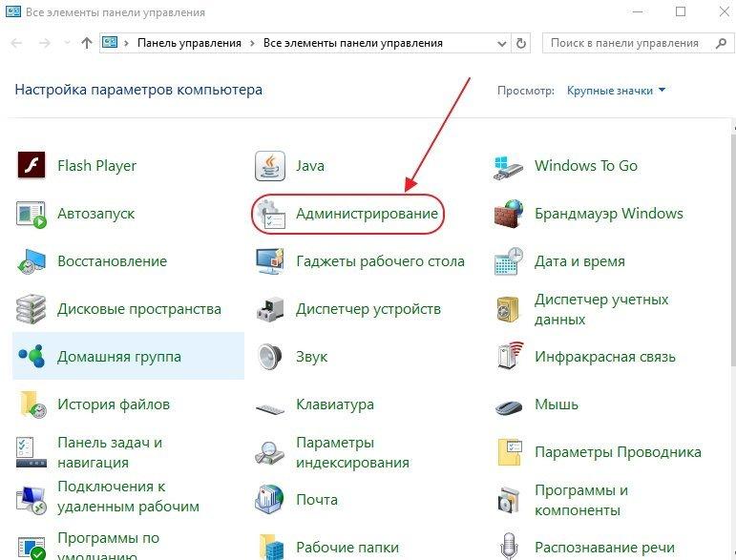Viewport: 736px width, 560px height.
Task: Open the Flash Player icon
Action: [x=32, y=165]
